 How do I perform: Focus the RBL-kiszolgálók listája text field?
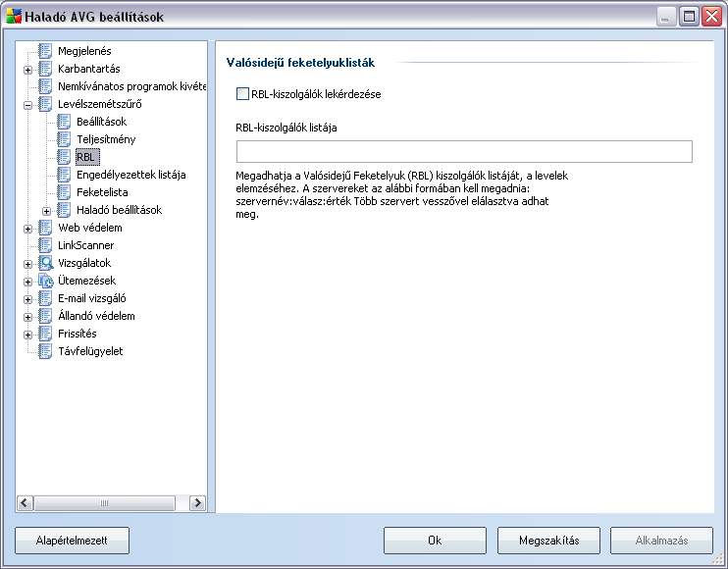coord(464,151)
